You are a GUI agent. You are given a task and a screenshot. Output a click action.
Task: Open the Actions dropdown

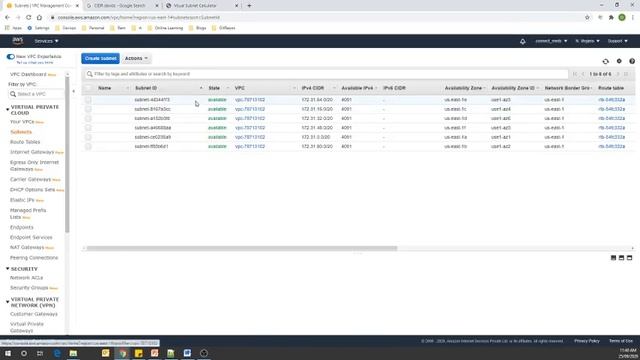click(x=136, y=58)
